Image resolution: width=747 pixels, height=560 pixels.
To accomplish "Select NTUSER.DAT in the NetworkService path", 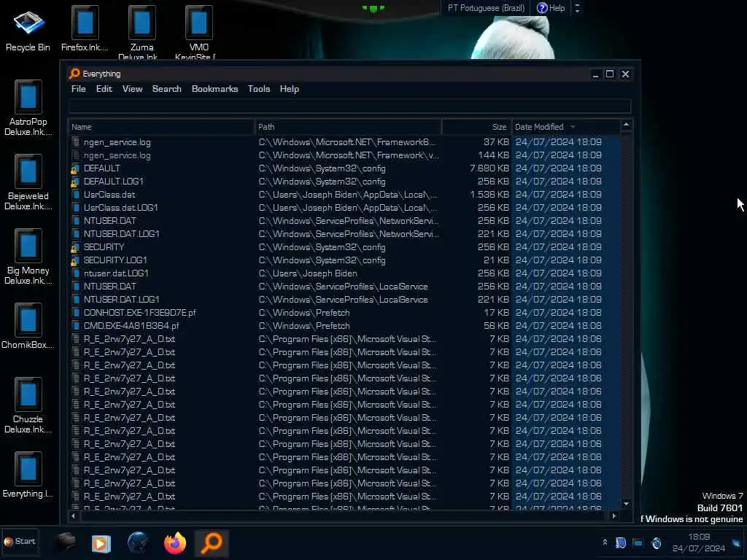I will pos(344,221).
